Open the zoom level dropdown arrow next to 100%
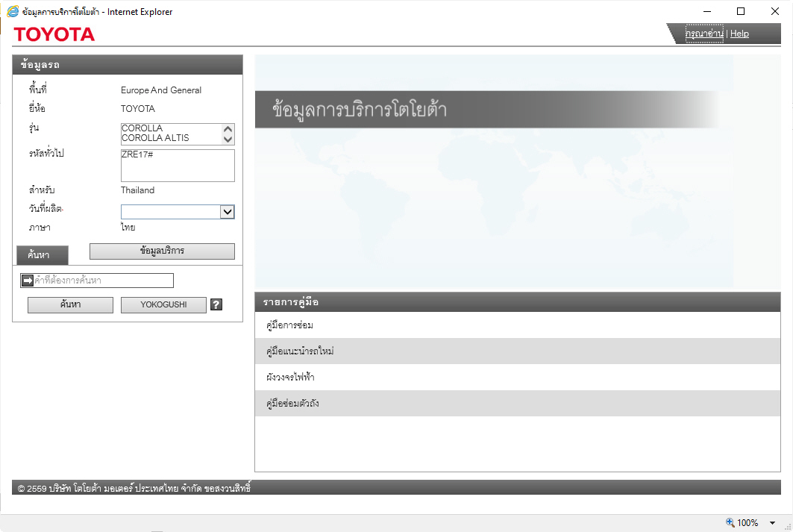Image resolution: width=793 pixels, height=532 pixels. pos(772,523)
